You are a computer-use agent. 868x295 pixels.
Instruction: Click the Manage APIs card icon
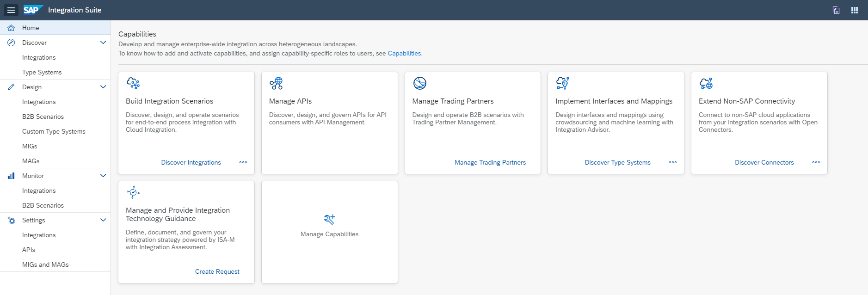click(276, 83)
